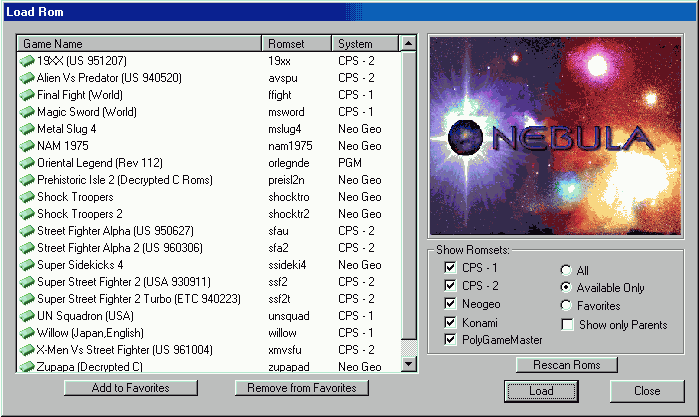This screenshot has width=699, height=417.
Task: Disable the Neogeo romset checkbox
Action: pyautogui.click(x=450, y=304)
